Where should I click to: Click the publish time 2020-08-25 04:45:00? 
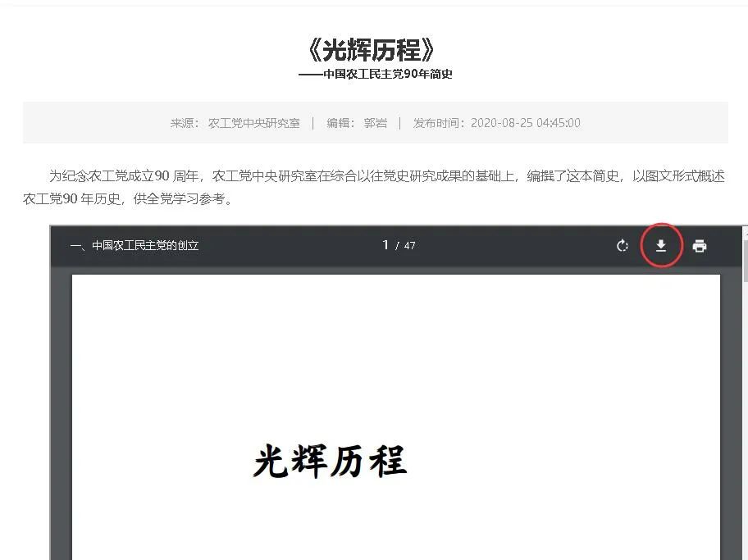[525, 123]
